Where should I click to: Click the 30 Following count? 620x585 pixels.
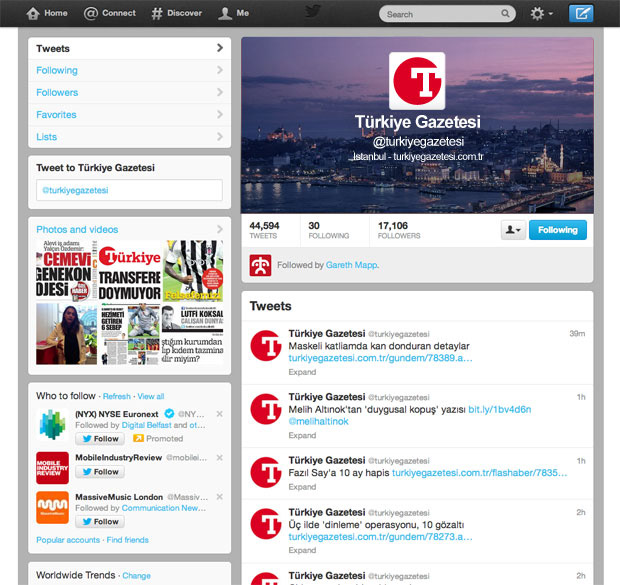click(329, 230)
